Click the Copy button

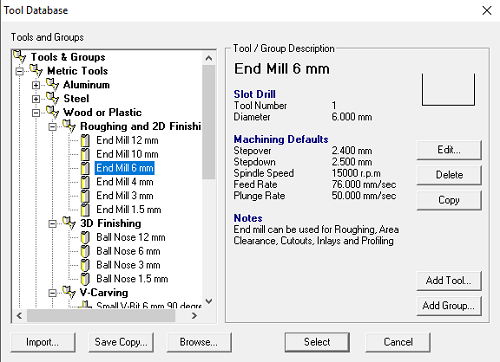(449, 200)
